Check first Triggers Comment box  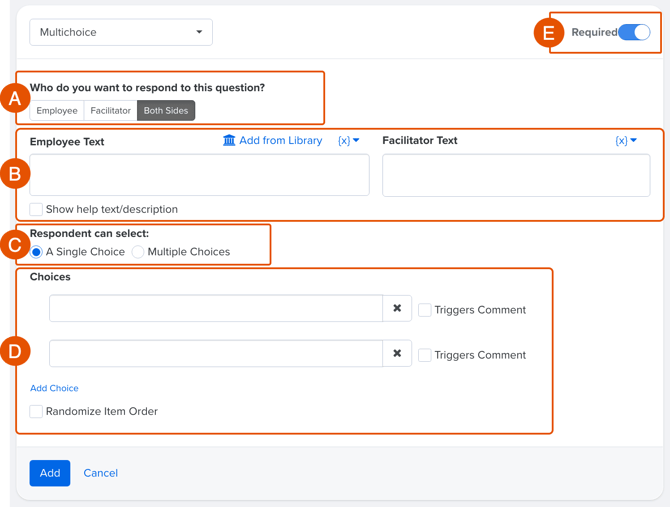[x=425, y=310]
